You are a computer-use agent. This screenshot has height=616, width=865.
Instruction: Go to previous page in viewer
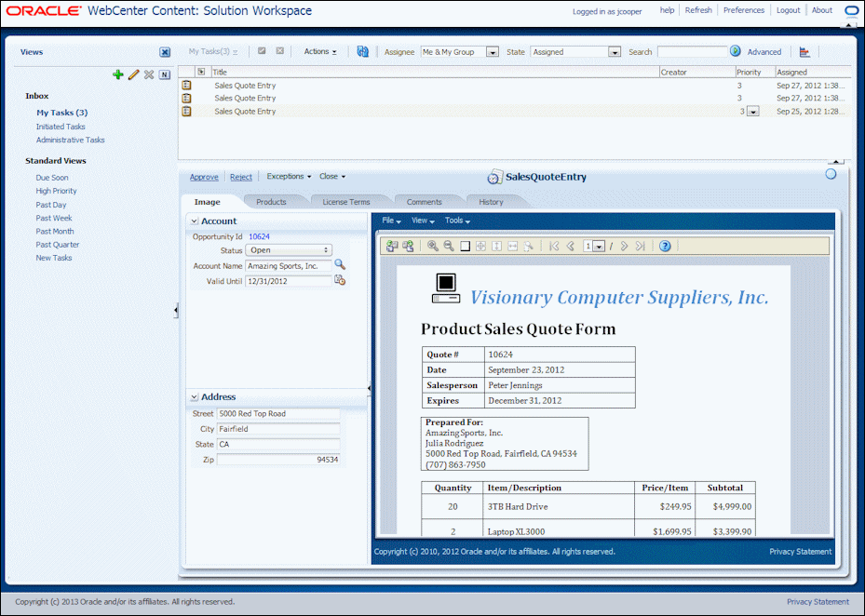pyautogui.click(x=571, y=246)
